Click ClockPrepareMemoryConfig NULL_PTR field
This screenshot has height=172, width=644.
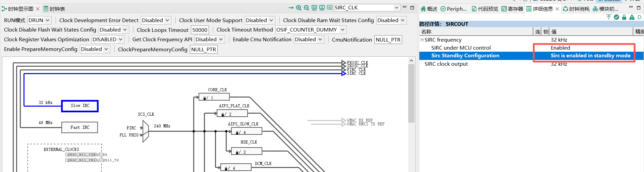tap(204, 49)
